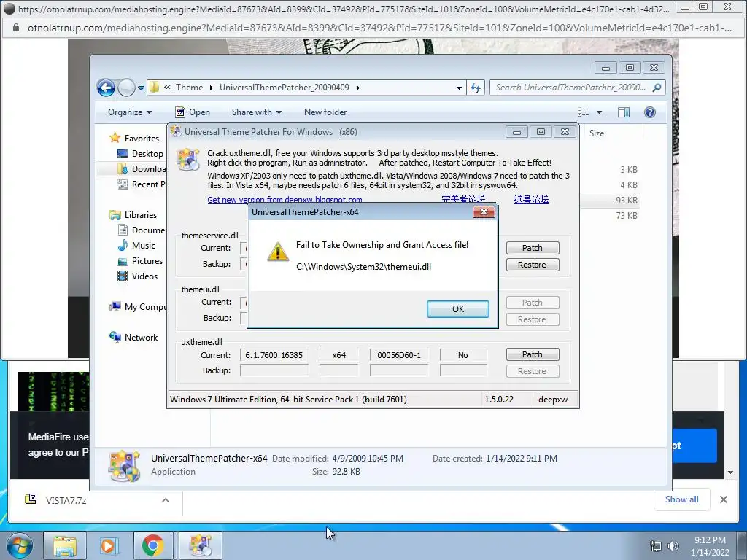
Task: Open recent pages dropdown arrow in Explorer
Action: (141, 88)
